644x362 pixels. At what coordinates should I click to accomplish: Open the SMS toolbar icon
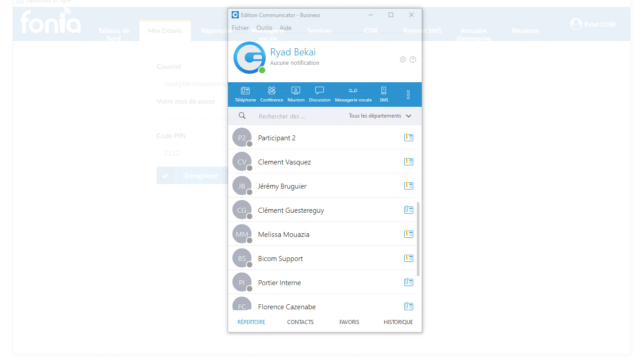[384, 94]
